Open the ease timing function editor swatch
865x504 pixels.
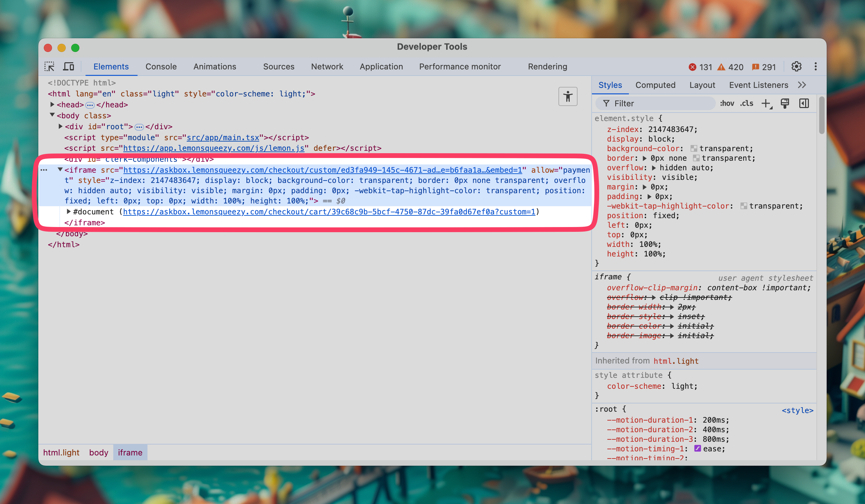point(697,449)
